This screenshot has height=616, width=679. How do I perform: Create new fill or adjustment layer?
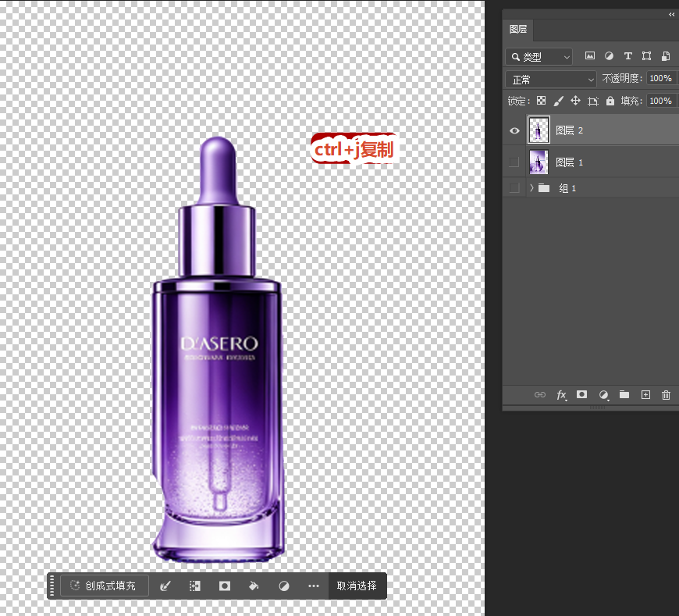pos(603,395)
